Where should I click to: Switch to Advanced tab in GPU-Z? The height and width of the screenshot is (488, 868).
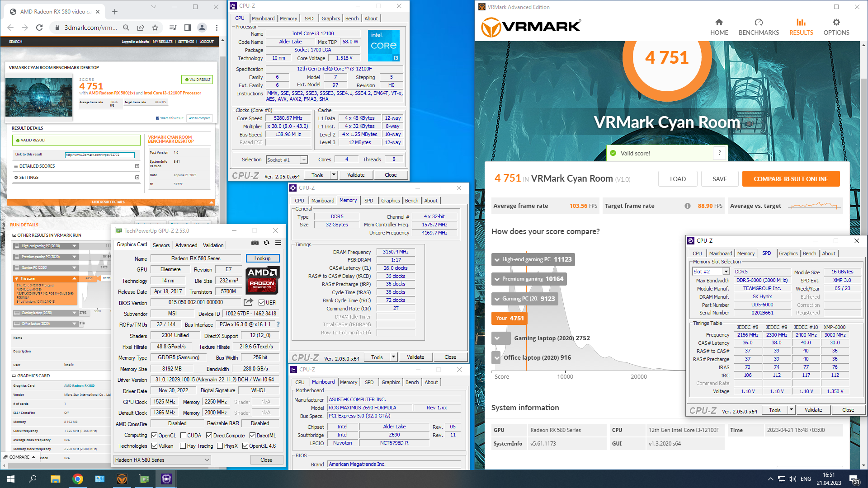pyautogui.click(x=186, y=245)
